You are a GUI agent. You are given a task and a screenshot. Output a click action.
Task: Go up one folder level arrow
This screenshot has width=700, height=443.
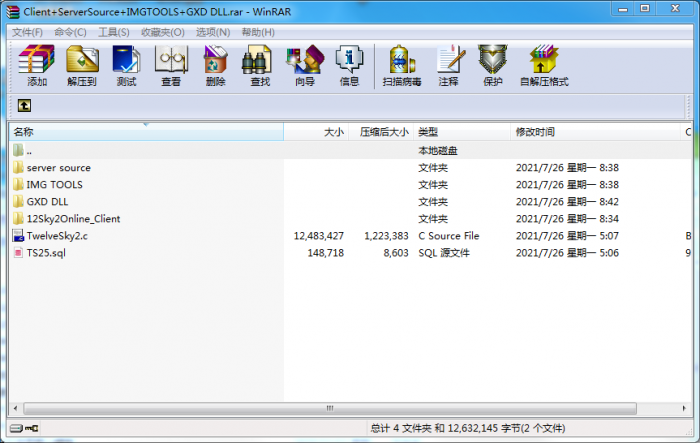[x=24, y=105]
